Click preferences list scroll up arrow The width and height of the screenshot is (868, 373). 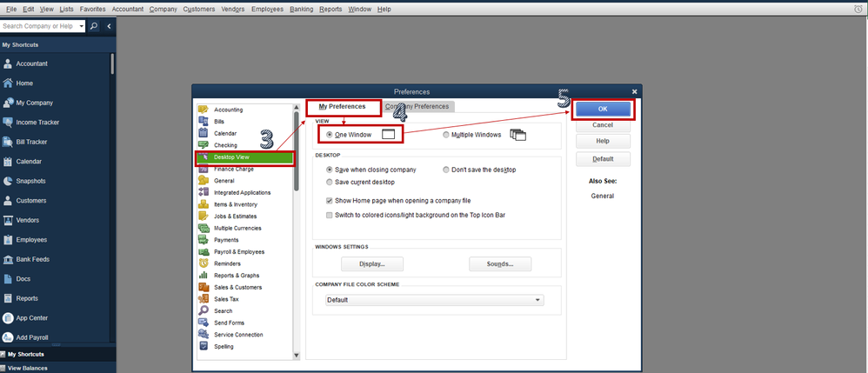click(x=297, y=107)
